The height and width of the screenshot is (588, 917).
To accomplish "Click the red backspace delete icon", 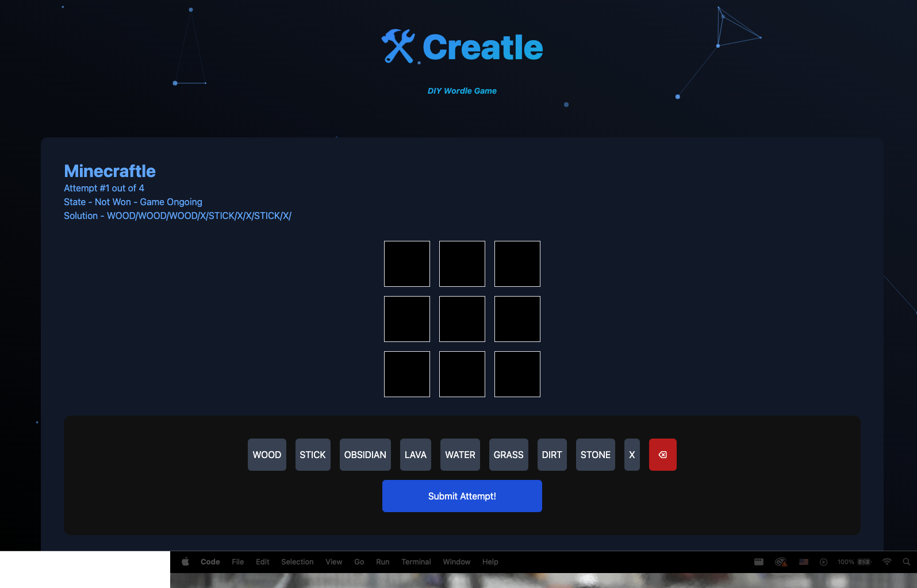I will coord(663,455).
